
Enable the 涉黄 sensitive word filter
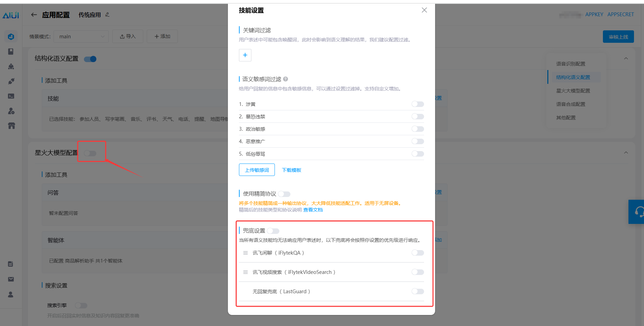(417, 104)
